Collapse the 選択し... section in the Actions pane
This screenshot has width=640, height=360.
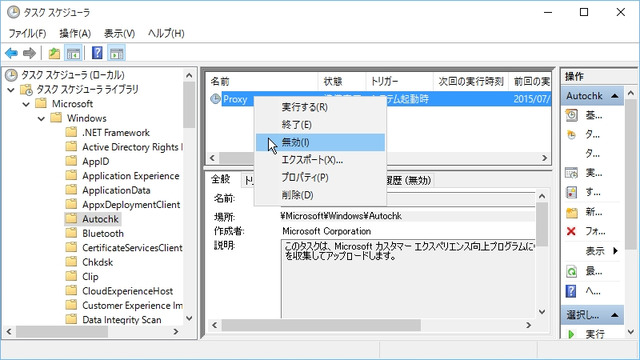click(x=614, y=315)
